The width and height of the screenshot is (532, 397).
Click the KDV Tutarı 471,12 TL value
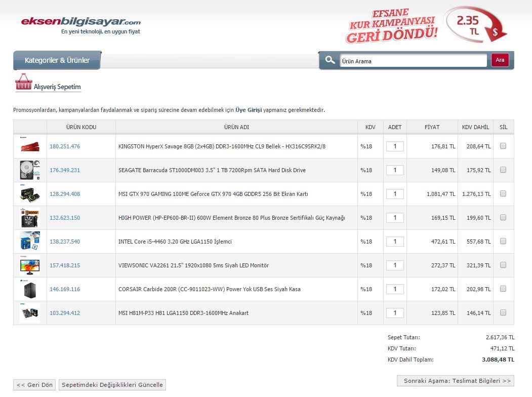pos(503,348)
